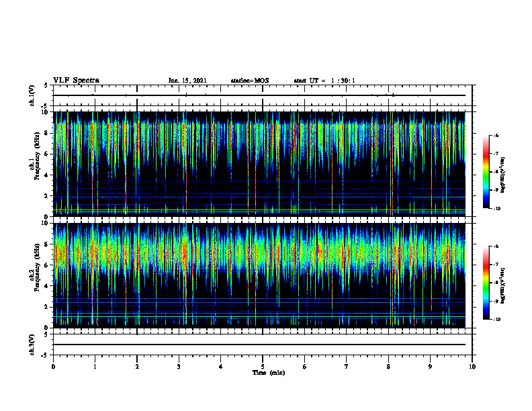Screen dimensions: 532x411
Task: Click the time axis tick label "10"
Action: tap(472, 367)
